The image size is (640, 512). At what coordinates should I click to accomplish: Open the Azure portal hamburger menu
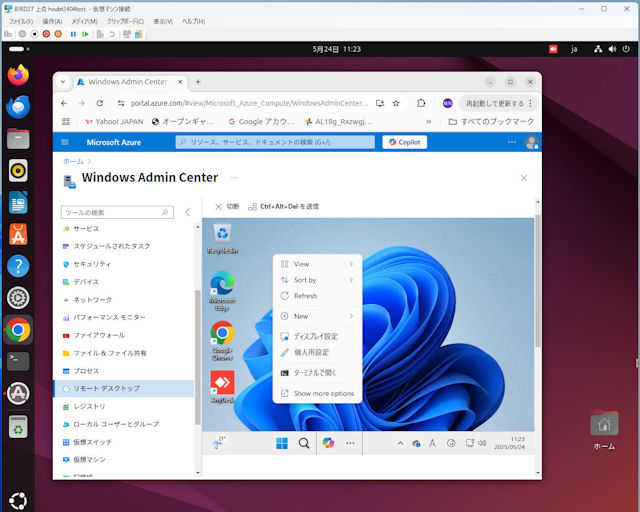(65, 142)
